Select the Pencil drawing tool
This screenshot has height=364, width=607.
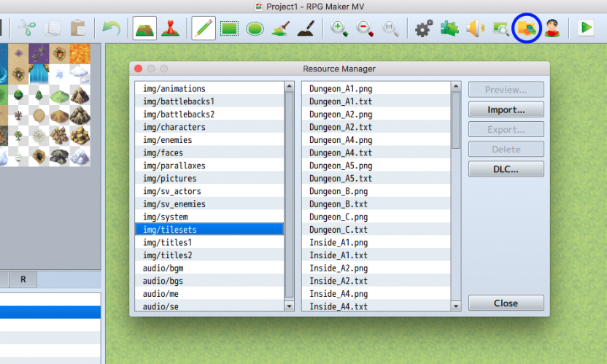[x=204, y=28]
